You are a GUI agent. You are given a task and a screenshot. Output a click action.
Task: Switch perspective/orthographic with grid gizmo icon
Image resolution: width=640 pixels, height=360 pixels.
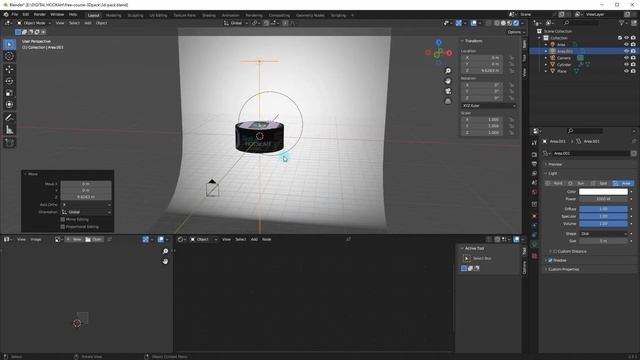click(448, 101)
